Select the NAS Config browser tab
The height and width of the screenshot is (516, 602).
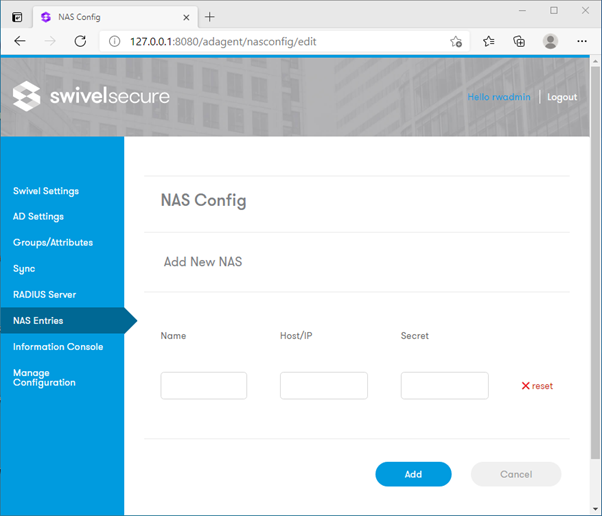pos(115,17)
